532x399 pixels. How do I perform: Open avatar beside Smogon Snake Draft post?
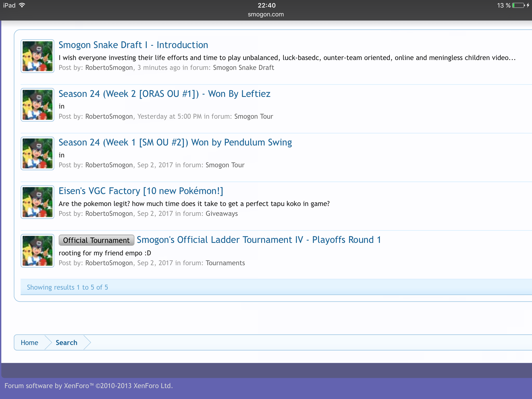[37, 56]
